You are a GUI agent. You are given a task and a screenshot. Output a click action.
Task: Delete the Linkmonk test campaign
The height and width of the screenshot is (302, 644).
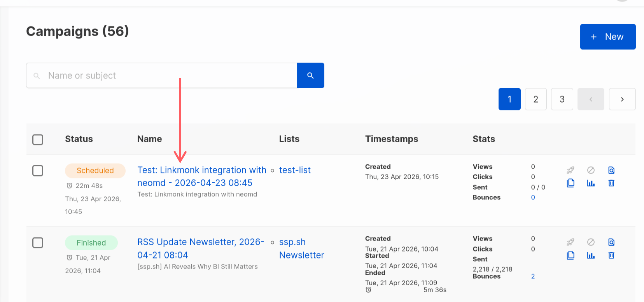pos(611,183)
